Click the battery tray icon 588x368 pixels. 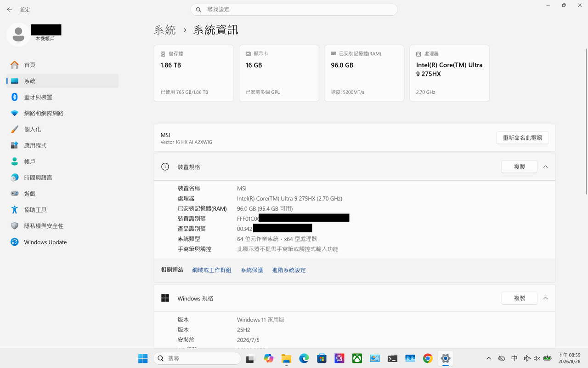pyautogui.click(x=548, y=358)
